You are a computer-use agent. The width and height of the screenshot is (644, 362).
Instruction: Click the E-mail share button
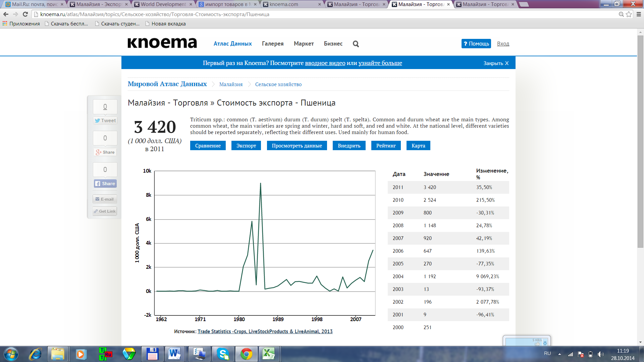coord(105,199)
